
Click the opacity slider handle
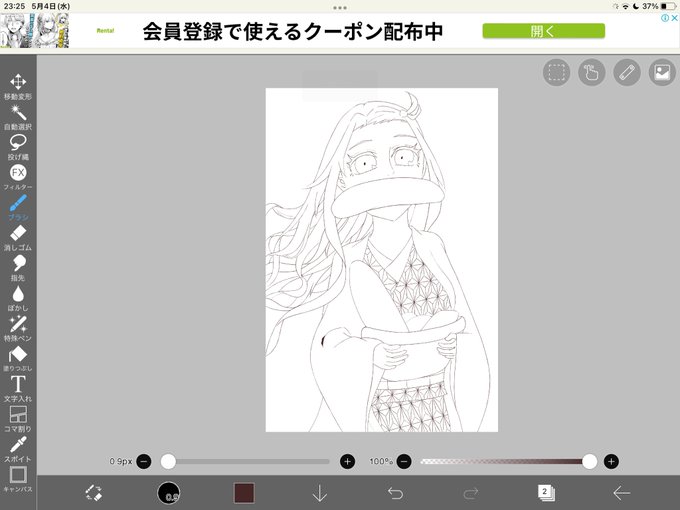[x=589, y=461]
